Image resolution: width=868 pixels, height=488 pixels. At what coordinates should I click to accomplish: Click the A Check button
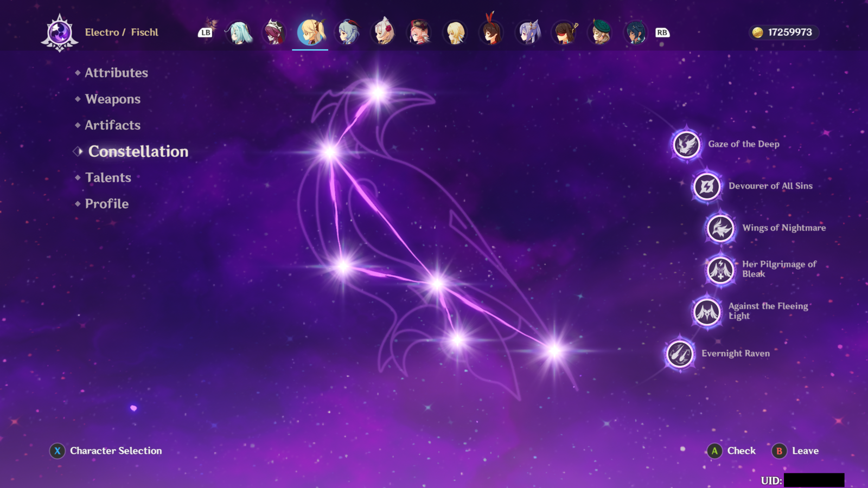(731, 451)
